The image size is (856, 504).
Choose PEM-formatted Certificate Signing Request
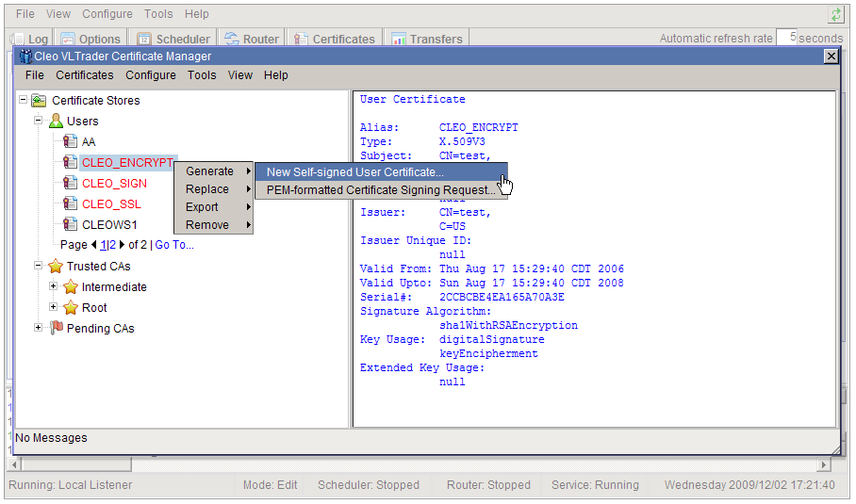pos(380,190)
